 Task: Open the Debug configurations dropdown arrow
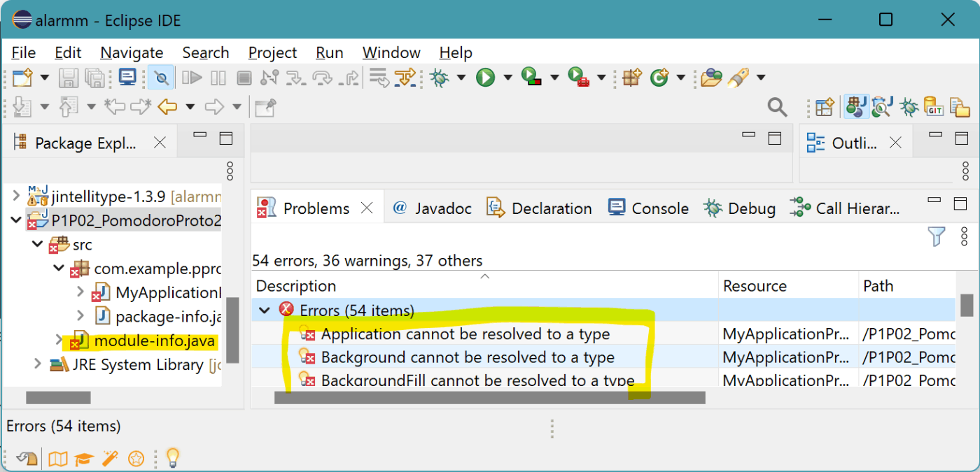461,77
